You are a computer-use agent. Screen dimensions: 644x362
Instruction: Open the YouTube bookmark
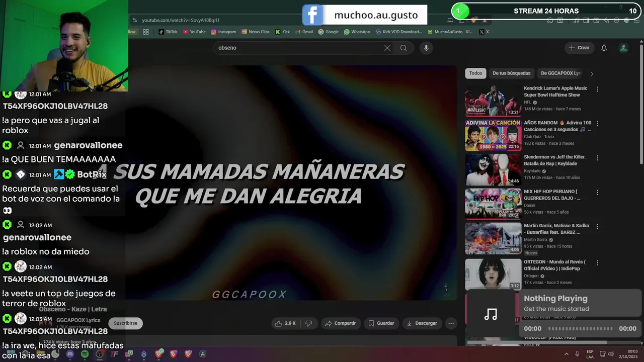pos(194,32)
